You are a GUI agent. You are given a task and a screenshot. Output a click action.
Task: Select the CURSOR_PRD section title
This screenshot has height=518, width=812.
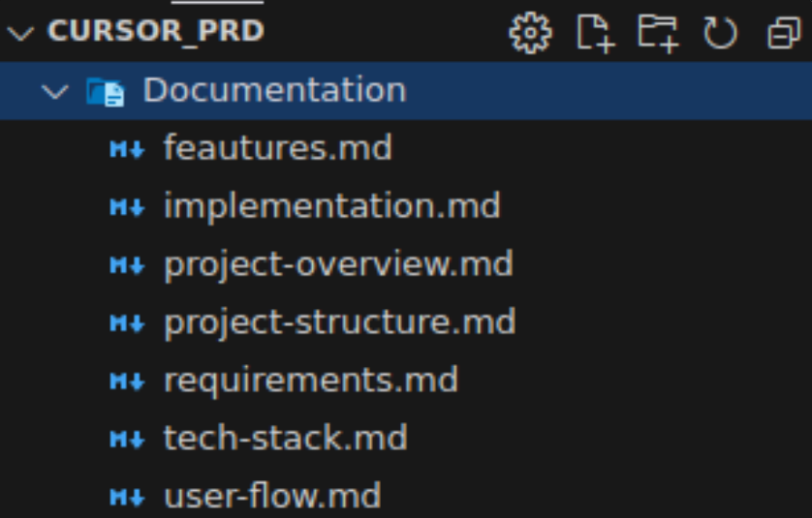(155, 32)
